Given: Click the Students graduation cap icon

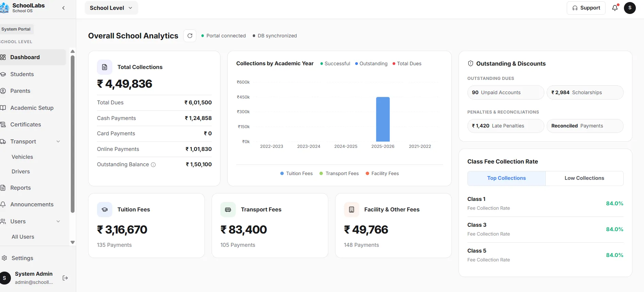Looking at the screenshot, I should coord(3,74).
